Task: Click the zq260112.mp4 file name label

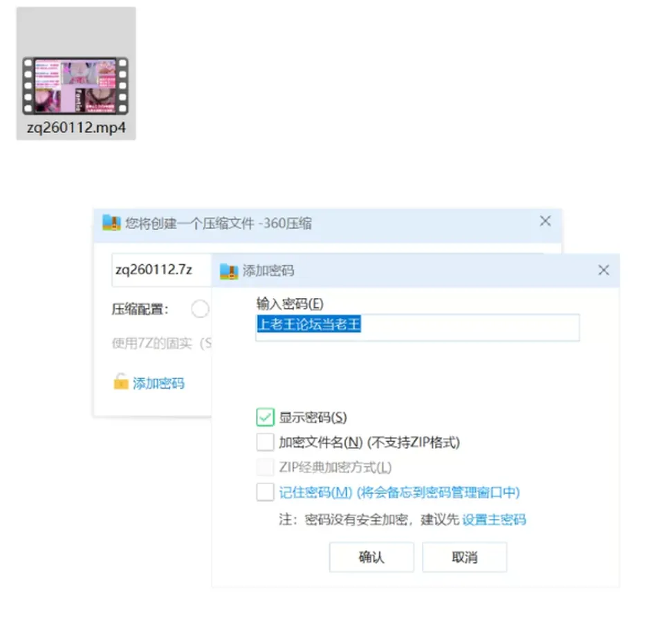Action: pos(76,127)
